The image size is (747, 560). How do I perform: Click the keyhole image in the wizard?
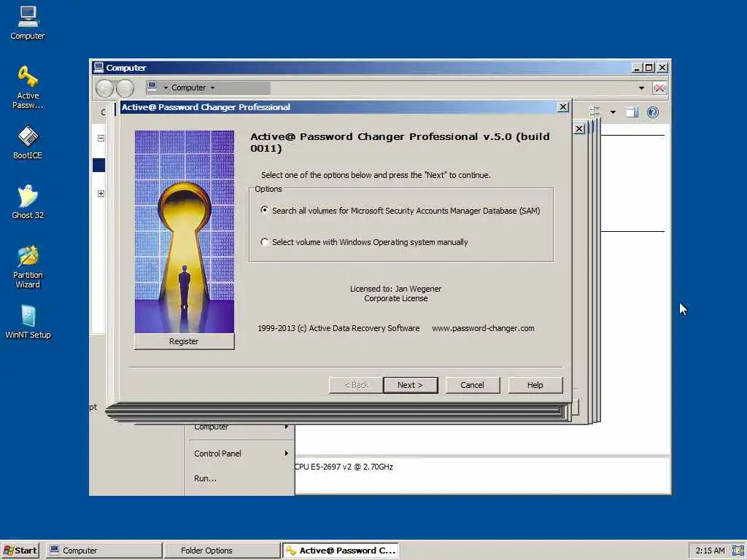[185, 231]
